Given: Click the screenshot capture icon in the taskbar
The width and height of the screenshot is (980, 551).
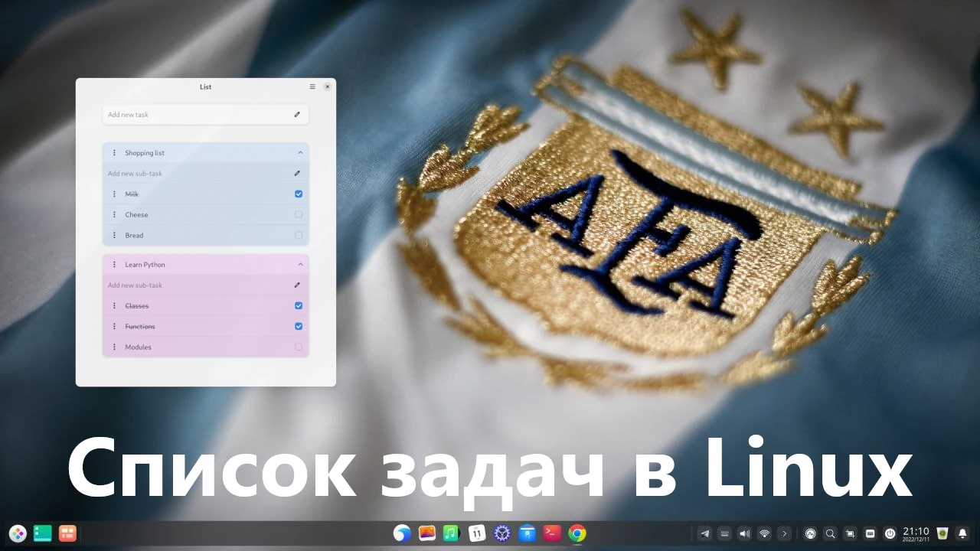Looking at the screenshot, I should tap(850, 533).
